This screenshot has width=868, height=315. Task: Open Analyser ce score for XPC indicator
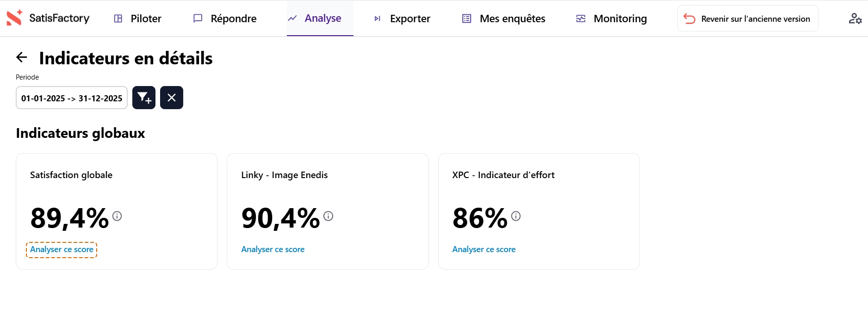tap(484, 249)
